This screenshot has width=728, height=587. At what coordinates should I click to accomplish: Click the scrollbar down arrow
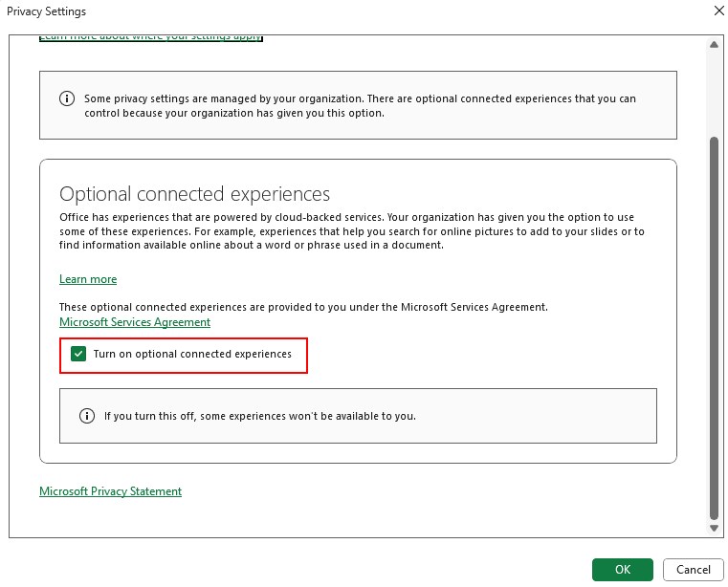tap(713, 528)
